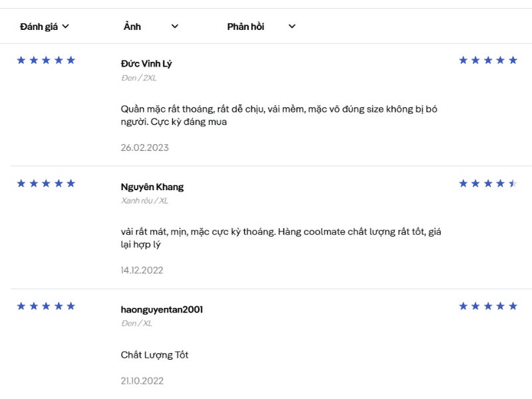Select the review date 21.10.2022

click(x=142, y=381)
